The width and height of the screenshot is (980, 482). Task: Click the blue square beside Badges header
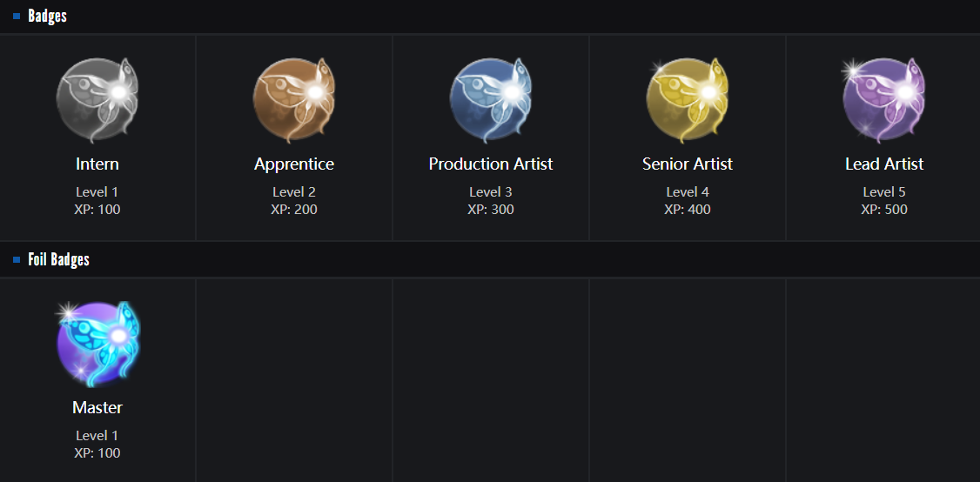[17, 16]
